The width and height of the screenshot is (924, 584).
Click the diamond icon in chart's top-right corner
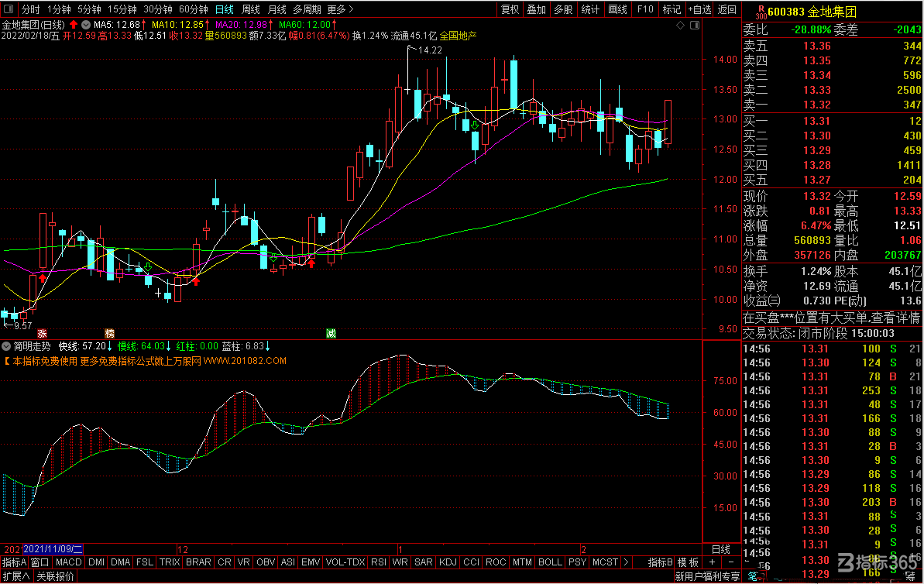point(680,25)
